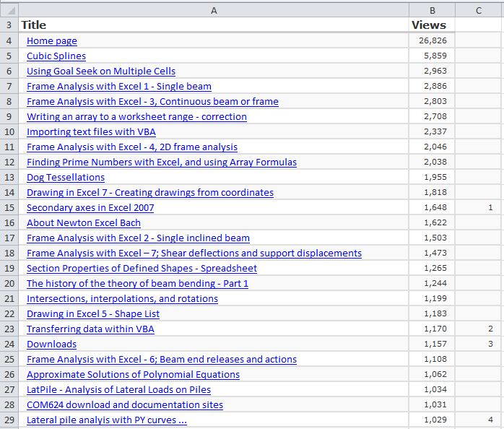Select row 3 header
The image size is (504, 429).
(9, 25)
